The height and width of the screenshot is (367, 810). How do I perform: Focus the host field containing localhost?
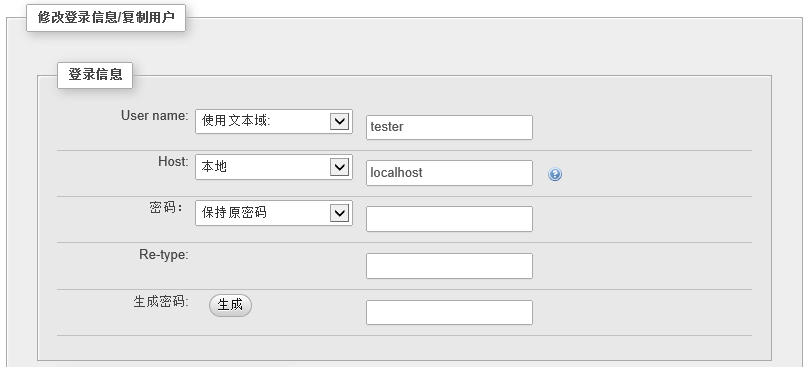tap(449, 173)
